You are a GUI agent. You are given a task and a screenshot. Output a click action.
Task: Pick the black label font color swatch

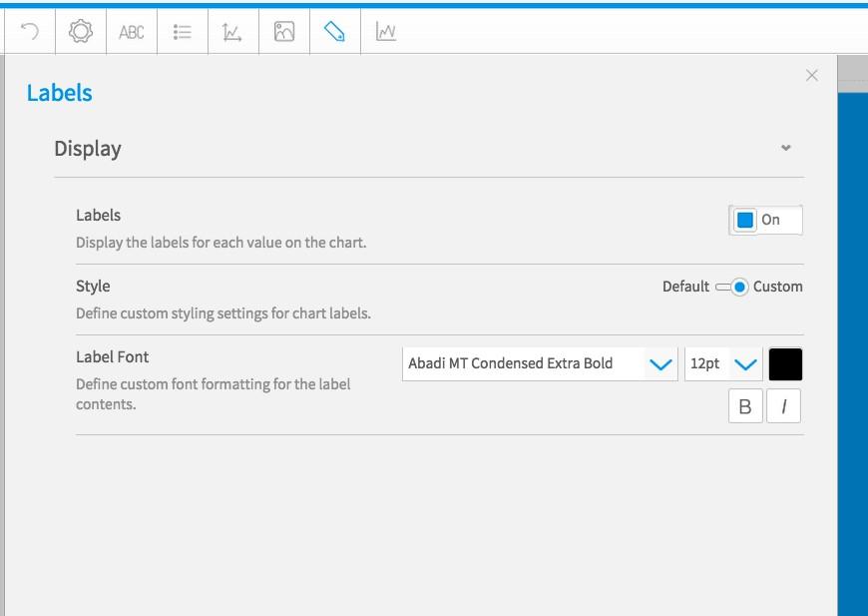pyautogui.click(x=785, y=364)
